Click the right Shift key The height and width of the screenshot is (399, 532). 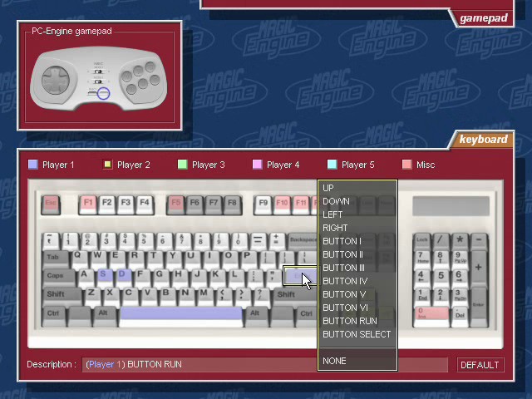pos(296,296)
